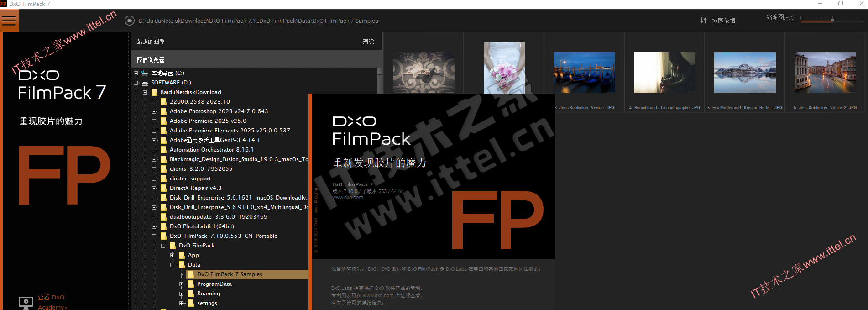Image resolution: width=868 pixels, height=310 pixels.
Task: Select the clients-3.2.0-7952055 folder name
Action: (x=201, y=169)
